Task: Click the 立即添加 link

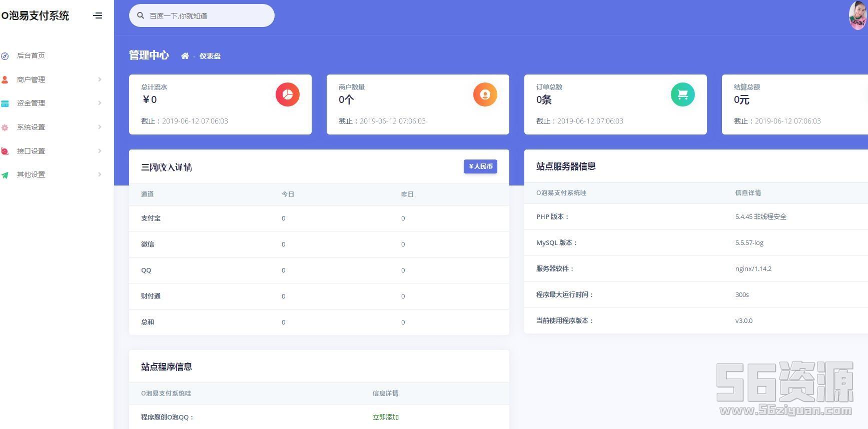Action: point(385,417)
